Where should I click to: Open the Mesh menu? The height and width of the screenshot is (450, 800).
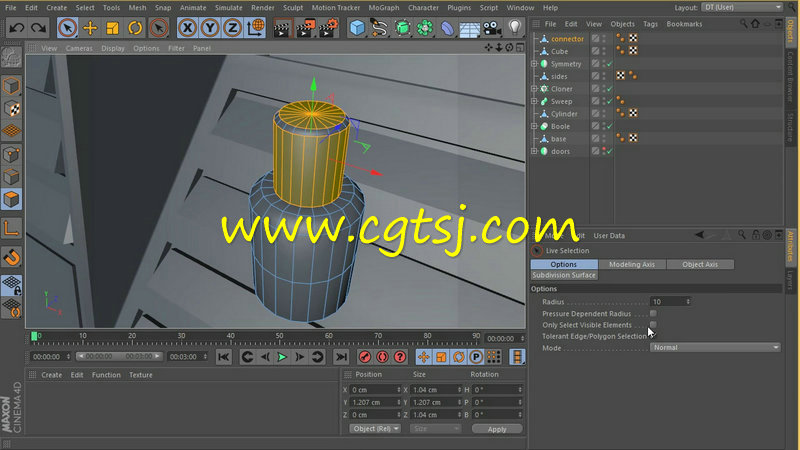pos(137,8)
